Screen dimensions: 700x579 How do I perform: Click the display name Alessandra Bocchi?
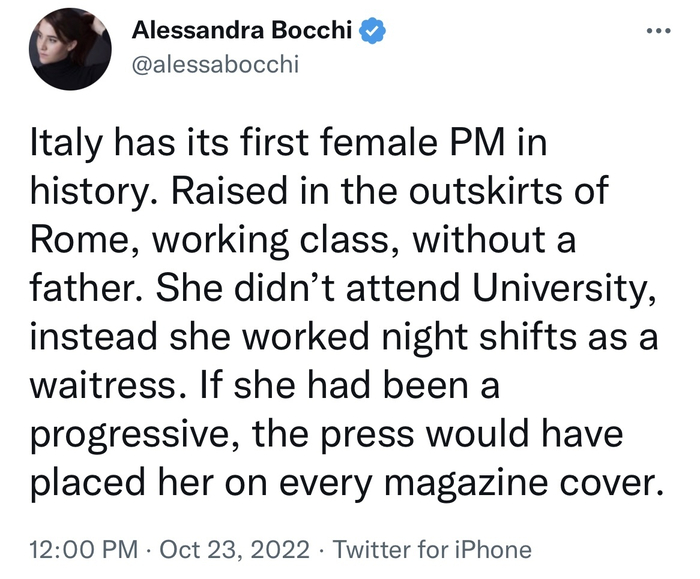point(244,32)
